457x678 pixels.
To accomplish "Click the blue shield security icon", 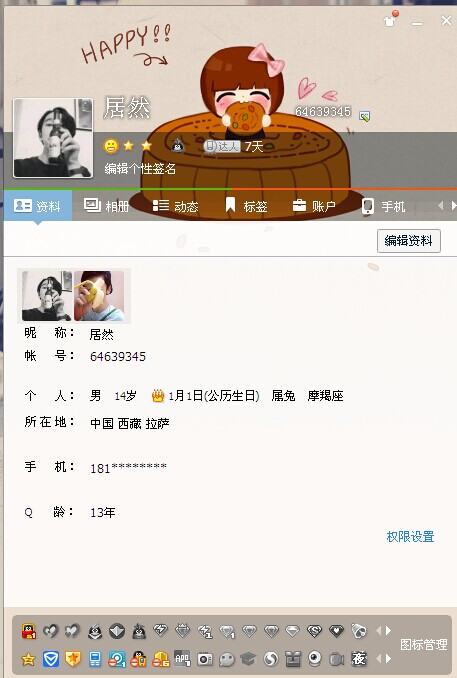I will 51,659.
